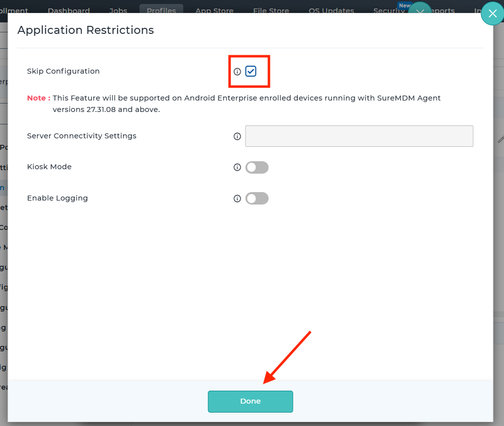
Task: Uncheck the Skip Configuration checkbox
Action: (251, 71)
